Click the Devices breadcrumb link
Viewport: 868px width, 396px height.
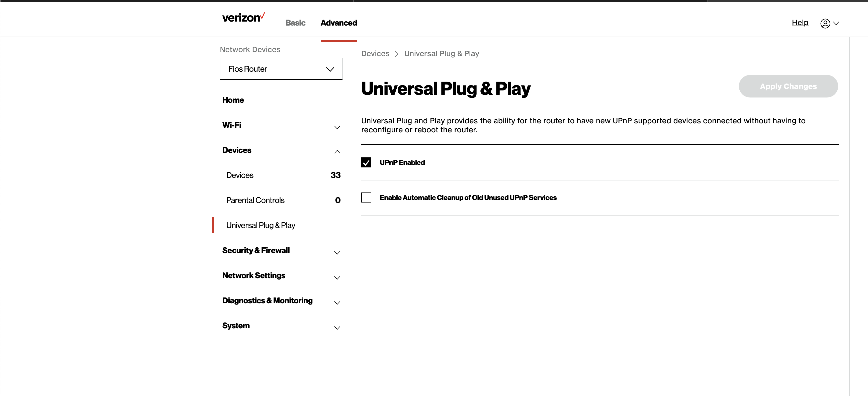point(375,54)
